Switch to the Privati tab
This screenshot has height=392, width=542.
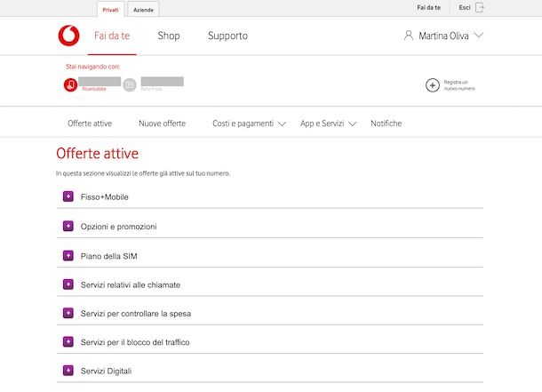point(110,10)
